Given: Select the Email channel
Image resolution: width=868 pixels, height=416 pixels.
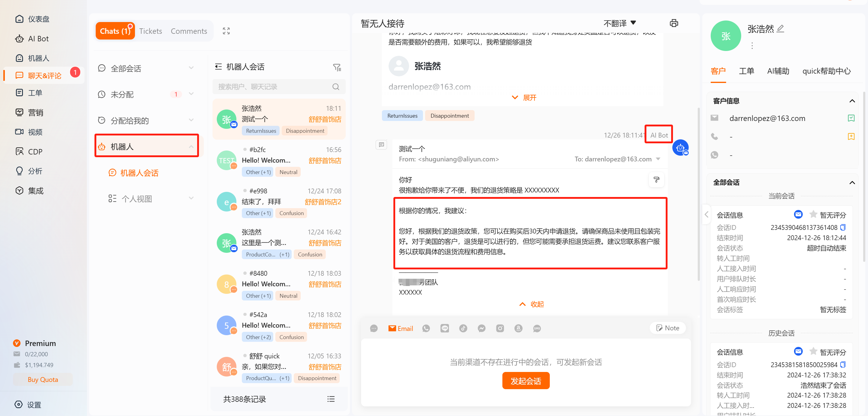Looking at the screenshot, I should [400, 328].
